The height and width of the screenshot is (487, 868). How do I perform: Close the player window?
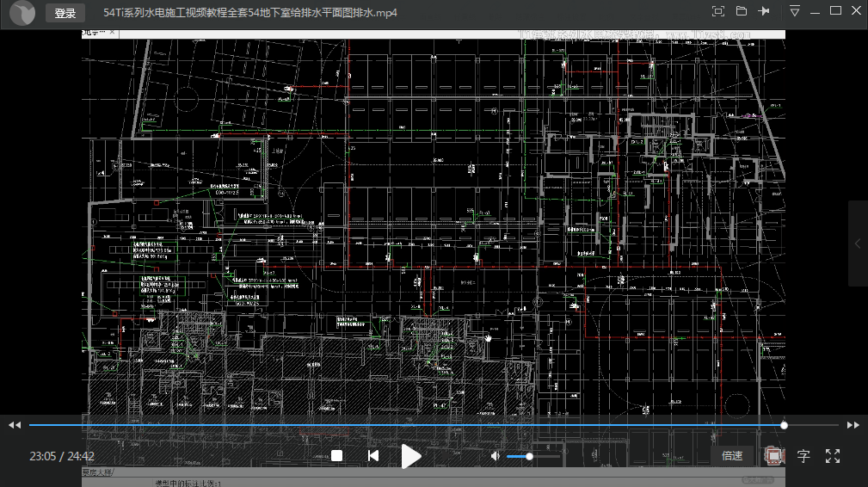[x=856, y=11]
